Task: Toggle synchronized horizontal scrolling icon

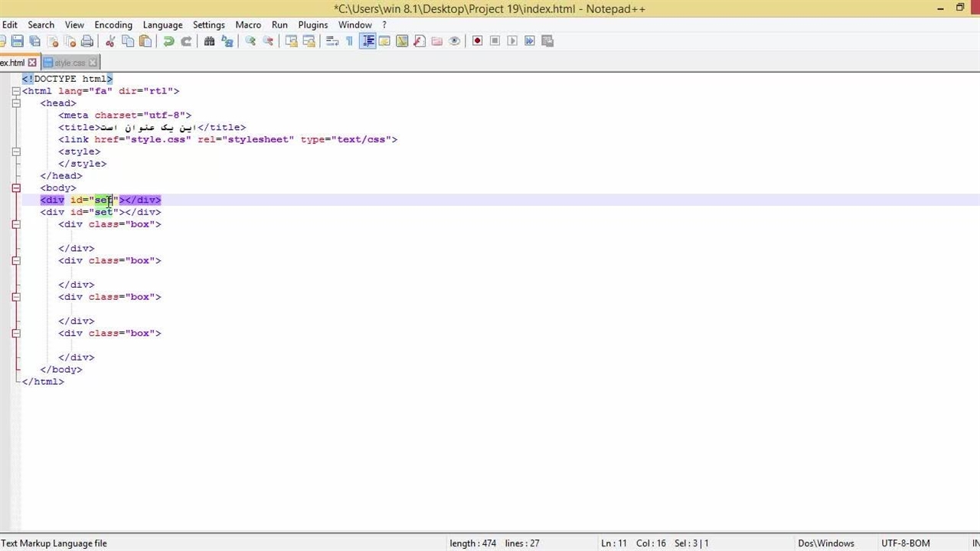Action: point(309,41)
